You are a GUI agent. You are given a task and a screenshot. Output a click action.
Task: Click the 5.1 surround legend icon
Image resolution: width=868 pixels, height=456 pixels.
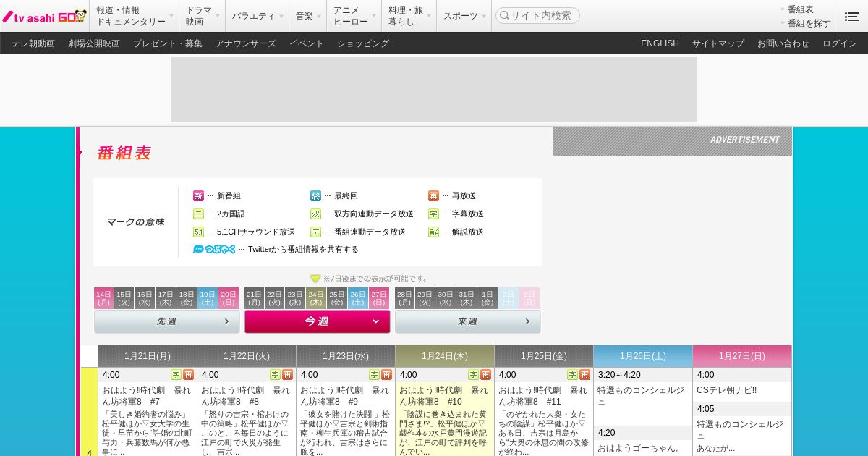pos(198,232)
